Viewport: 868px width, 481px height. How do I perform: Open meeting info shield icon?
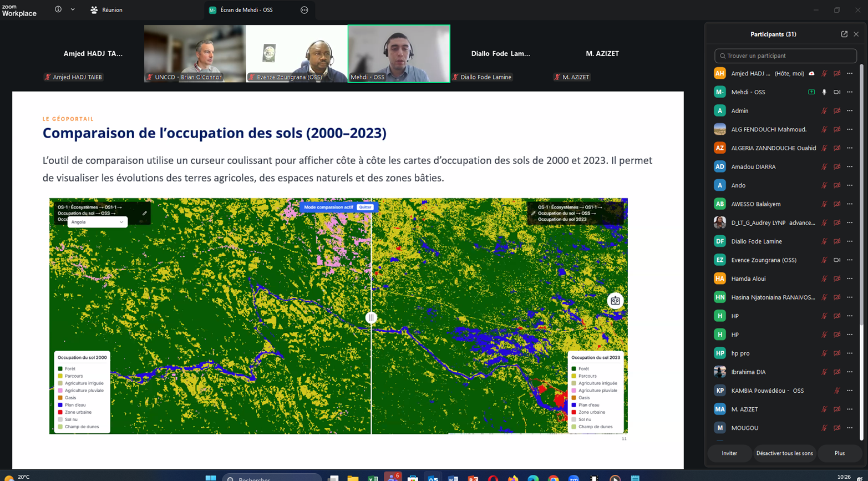pyautogui.click(x=58, y=9)
